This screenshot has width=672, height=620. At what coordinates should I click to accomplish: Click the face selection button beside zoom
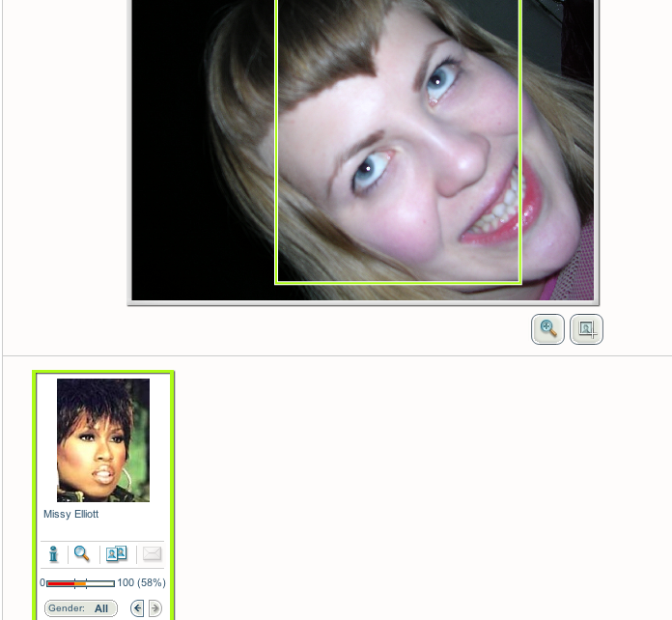[x=586, y=329]
